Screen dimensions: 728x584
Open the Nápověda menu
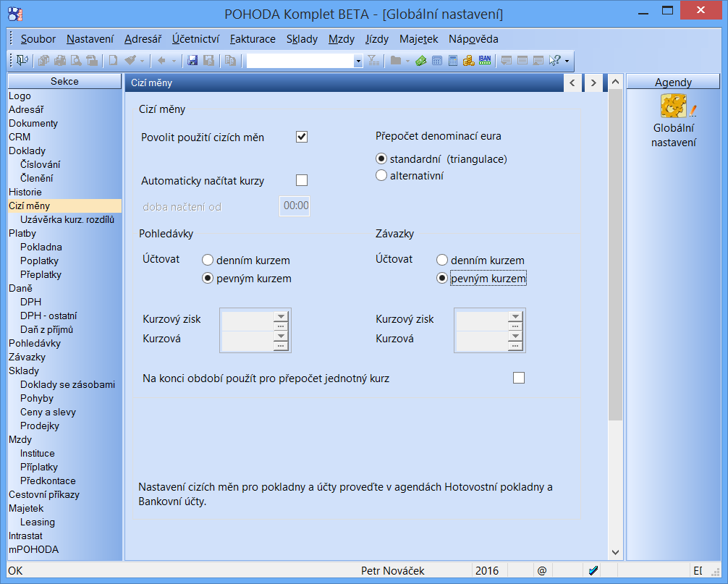point(473,39)
